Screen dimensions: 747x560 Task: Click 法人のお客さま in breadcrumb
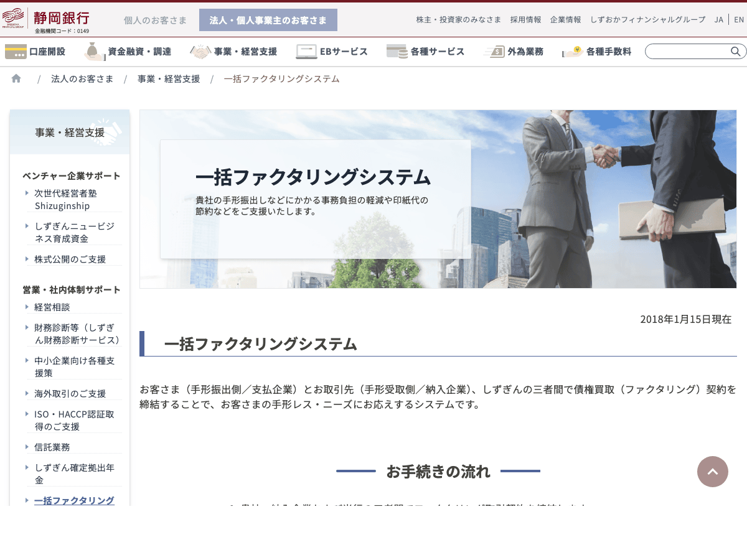(82, 78)
